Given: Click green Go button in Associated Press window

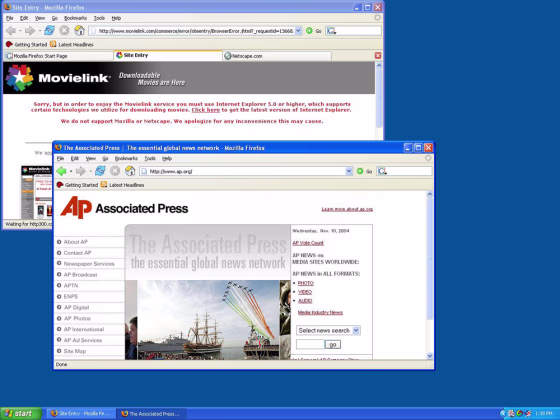Looking at the screenshot, I should pyautogui.click(x=364, y=171).
